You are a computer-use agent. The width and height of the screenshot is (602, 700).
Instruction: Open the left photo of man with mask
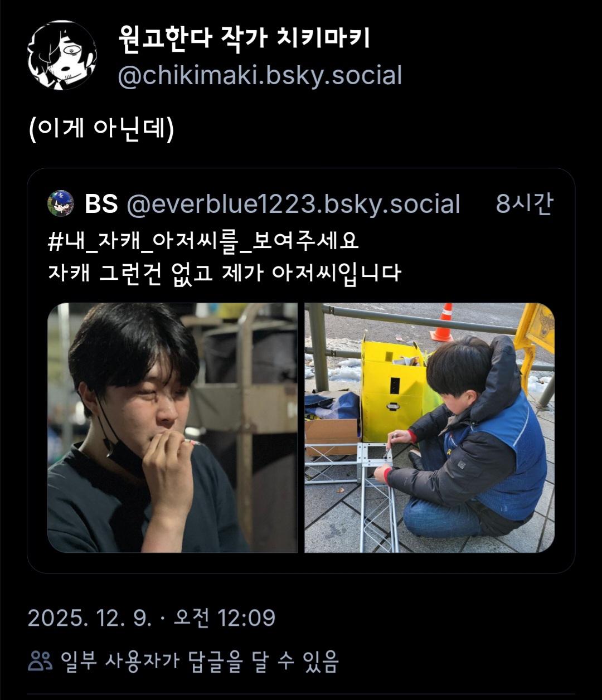172,427
